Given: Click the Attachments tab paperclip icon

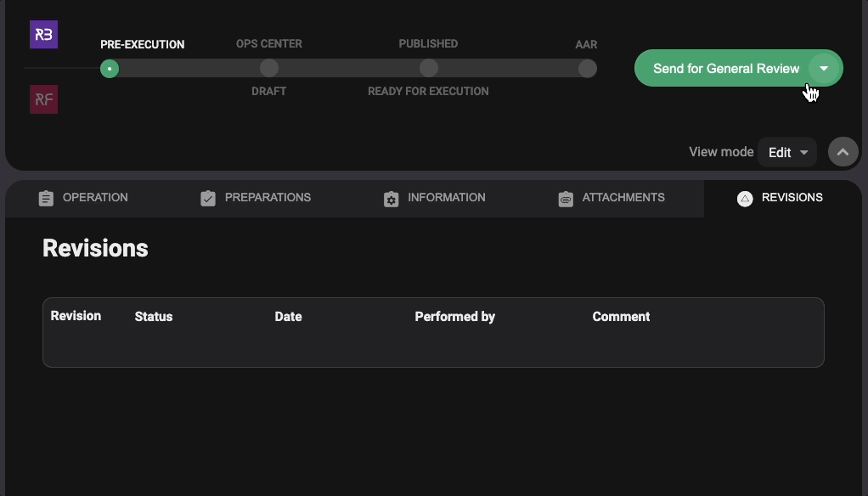Looking at the screenshot, I should pos(566,198).
